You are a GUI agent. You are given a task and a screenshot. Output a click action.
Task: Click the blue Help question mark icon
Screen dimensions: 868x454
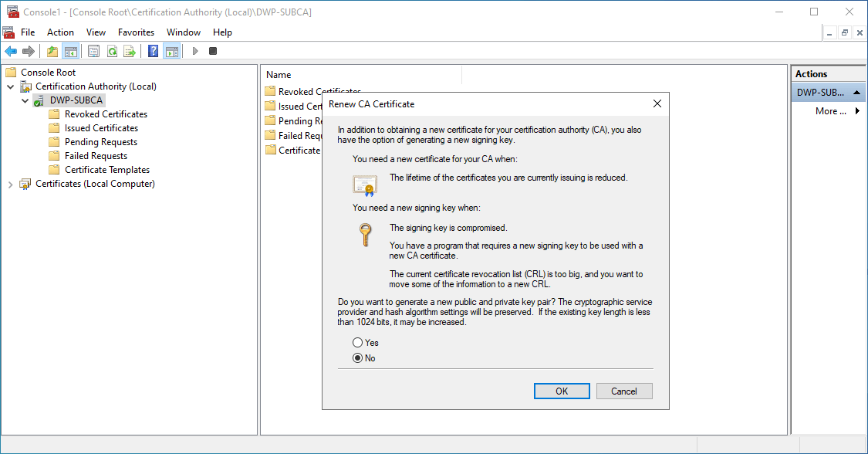point(153,51)
